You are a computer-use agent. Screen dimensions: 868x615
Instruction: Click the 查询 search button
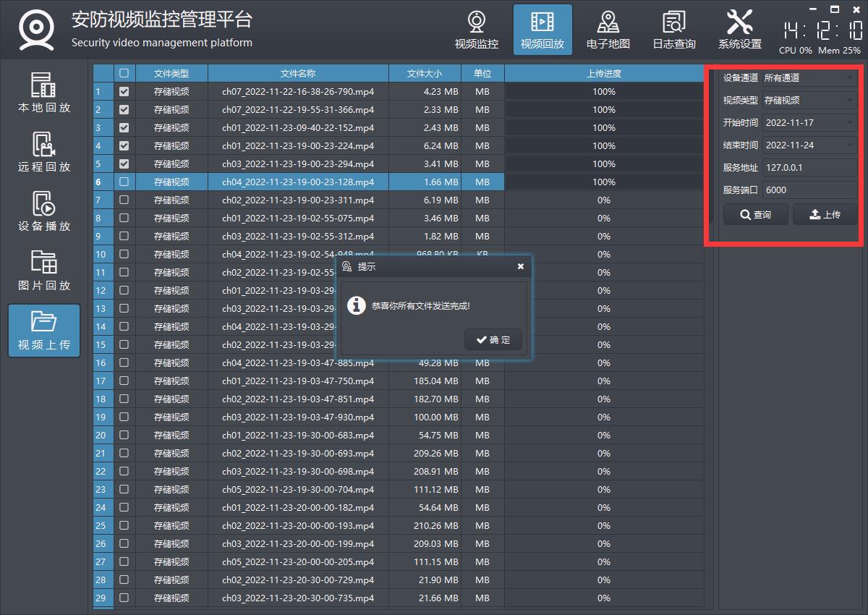tap(755, 215)
